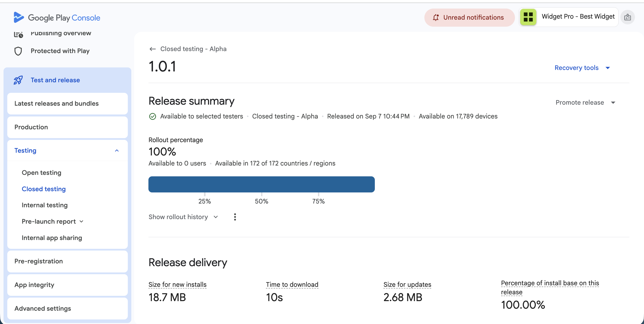Click the Protected with Play item
The width and height of the screenshot is (644, 324).
click(x=60, y=51)
